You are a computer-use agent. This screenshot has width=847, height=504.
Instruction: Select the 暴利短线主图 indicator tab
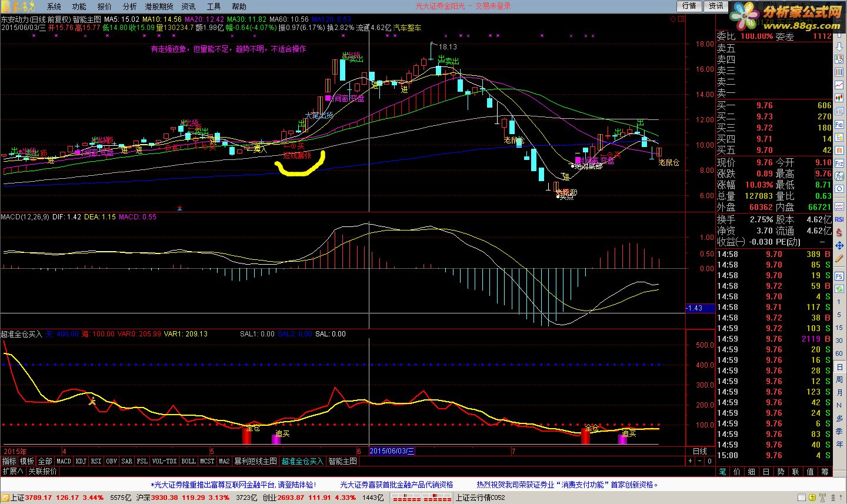(x=255, y=461)
